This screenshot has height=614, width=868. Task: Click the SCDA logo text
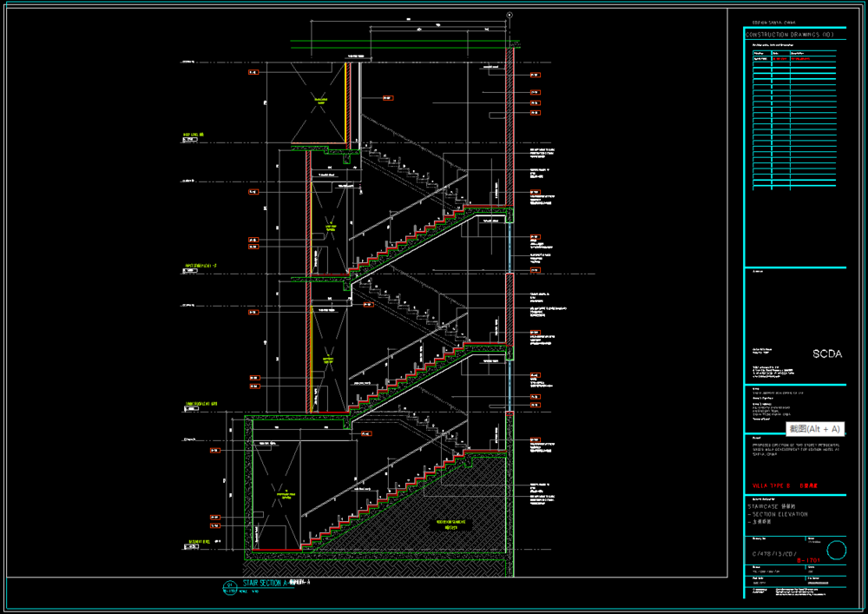click(x=827, y=353)
